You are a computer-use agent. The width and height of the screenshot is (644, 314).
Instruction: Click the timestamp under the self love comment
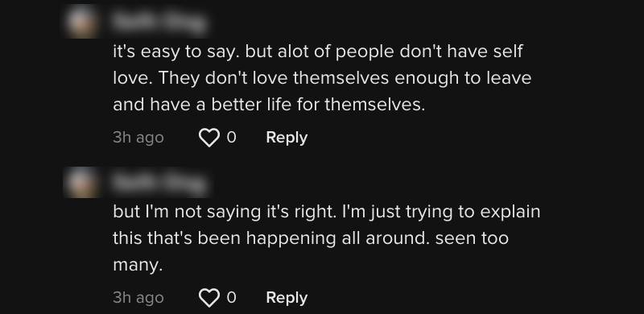coord(138,138)
